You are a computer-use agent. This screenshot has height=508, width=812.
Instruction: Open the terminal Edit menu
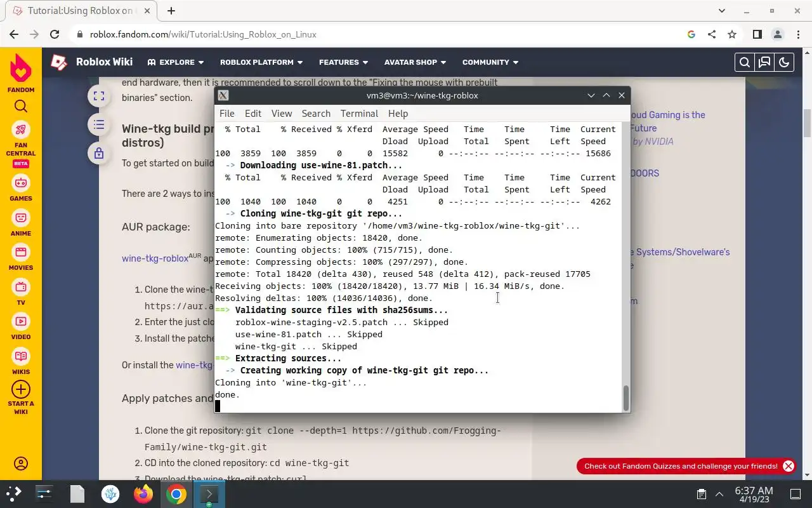pos(253,113)
